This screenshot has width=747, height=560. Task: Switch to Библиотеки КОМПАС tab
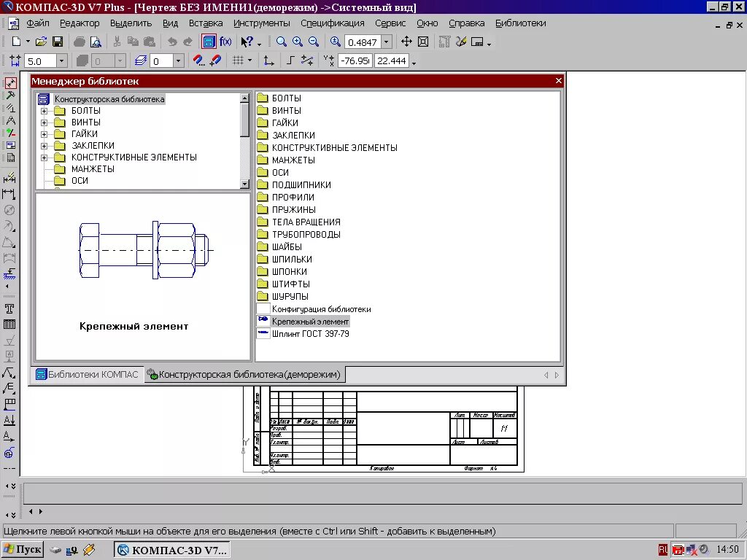pyautogui.click(x=88, y=374)
